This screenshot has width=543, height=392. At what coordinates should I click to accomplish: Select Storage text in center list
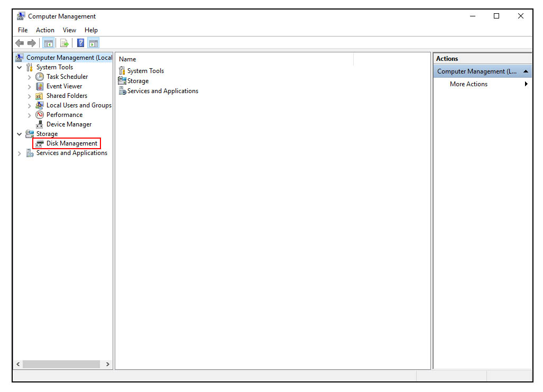(x=138, y=81)
